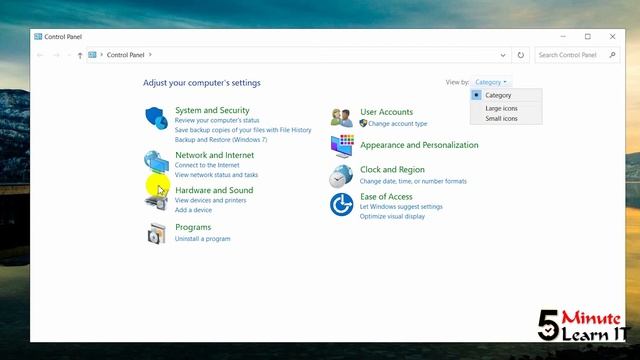Open the User Accounts people icon
The width and height of the screenshot is (640, 360).
[342, 118]
